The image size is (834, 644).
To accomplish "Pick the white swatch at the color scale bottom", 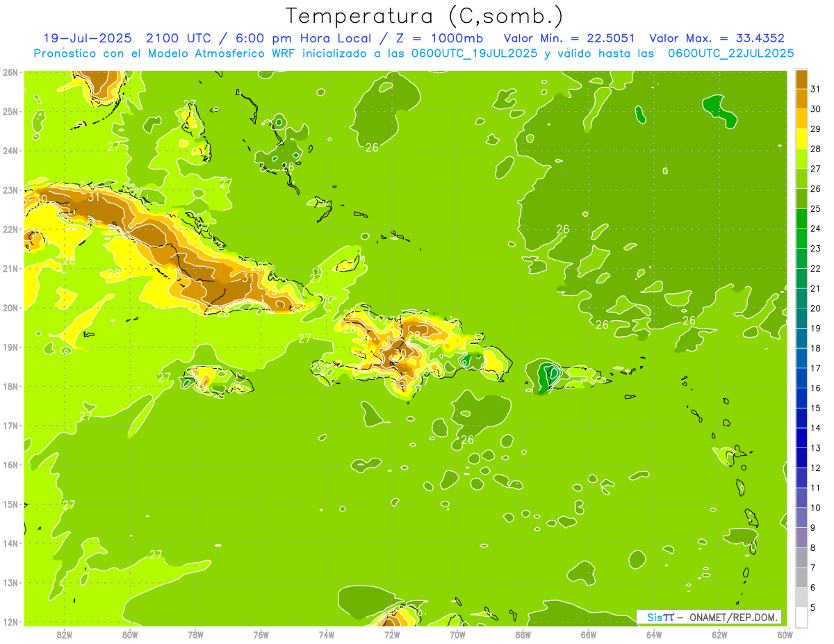I will pyautogui.click(x=801, y=618).
